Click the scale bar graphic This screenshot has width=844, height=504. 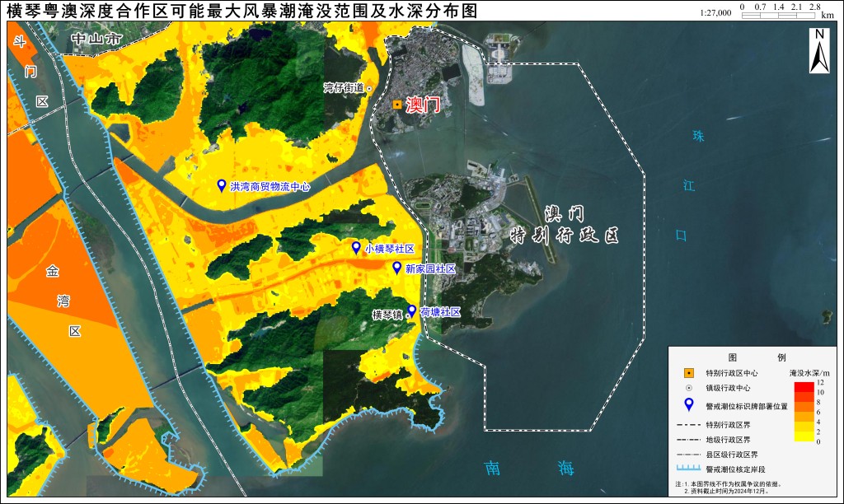778,15
